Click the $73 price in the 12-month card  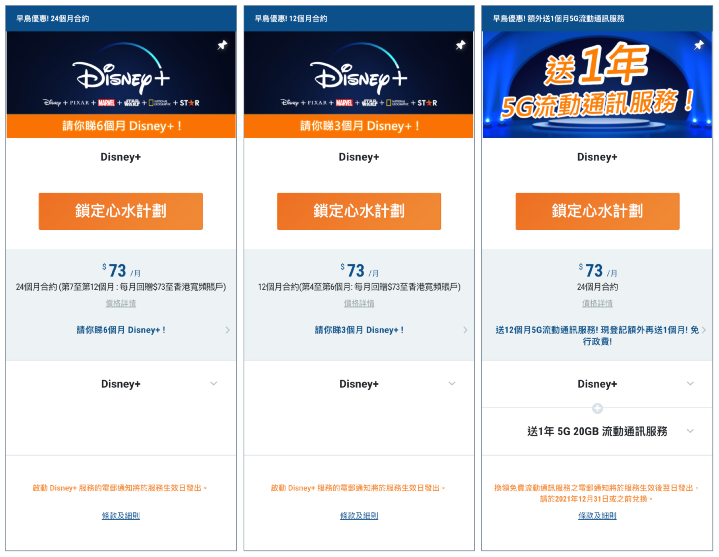pyautogui.click(x=359, y=270)
